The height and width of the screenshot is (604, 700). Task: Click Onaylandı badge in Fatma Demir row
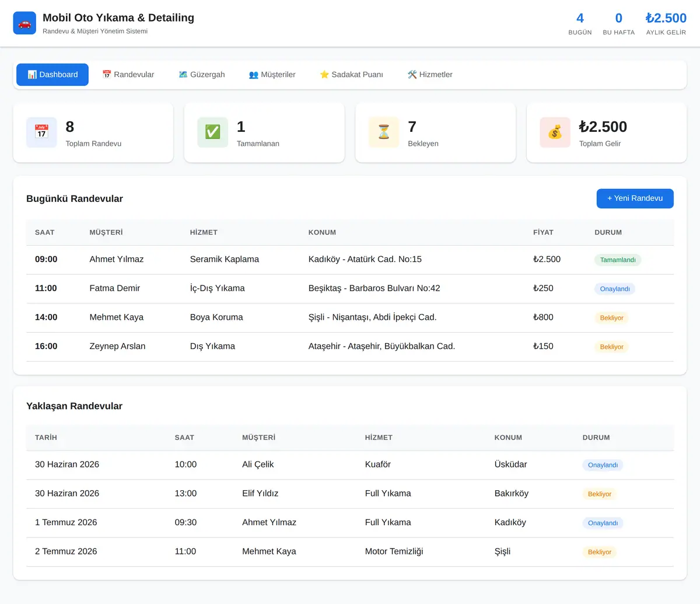tap(615, 289)
